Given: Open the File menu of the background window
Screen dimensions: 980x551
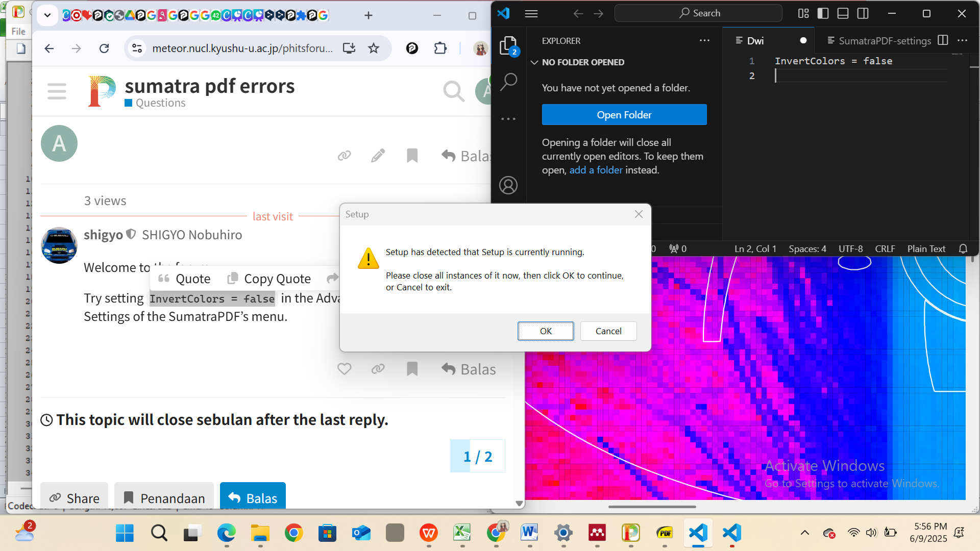Looking at the screenshot, I should pos(18,31).
